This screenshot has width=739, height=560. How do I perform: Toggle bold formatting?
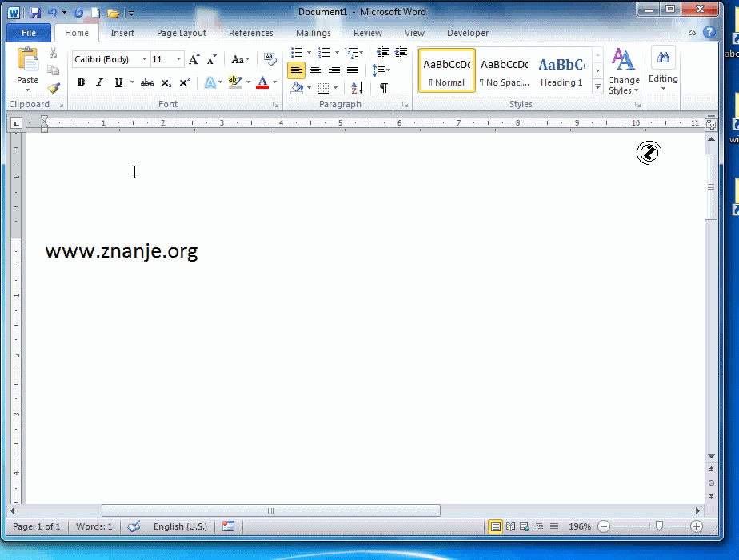(x=81, y=82)
